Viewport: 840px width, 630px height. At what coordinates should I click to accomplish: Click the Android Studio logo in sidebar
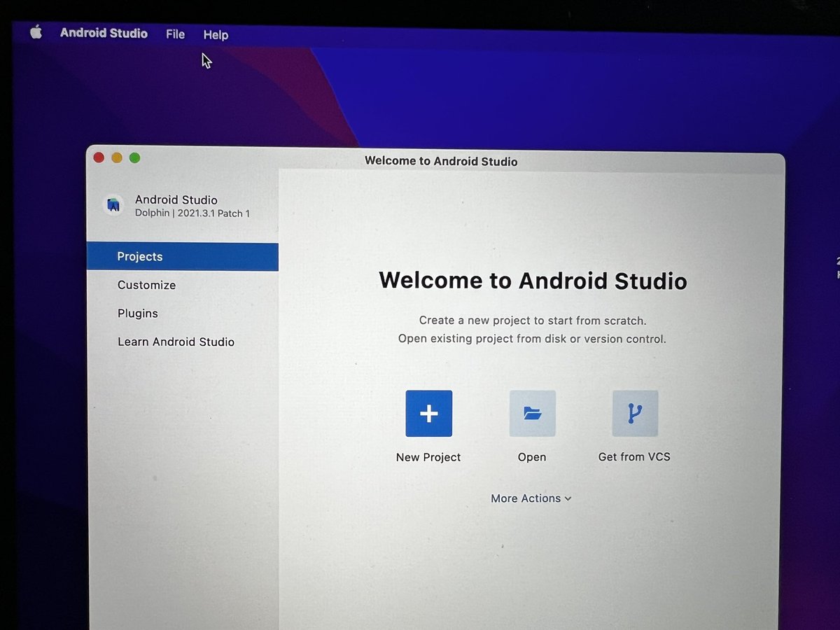click(113, 205)
